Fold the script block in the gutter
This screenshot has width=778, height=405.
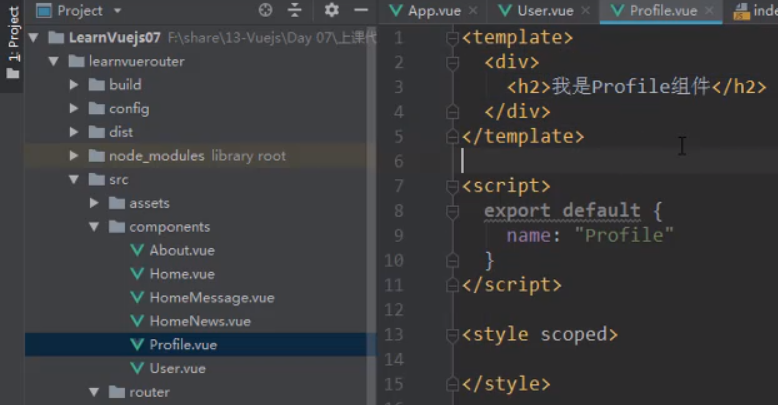454,186
